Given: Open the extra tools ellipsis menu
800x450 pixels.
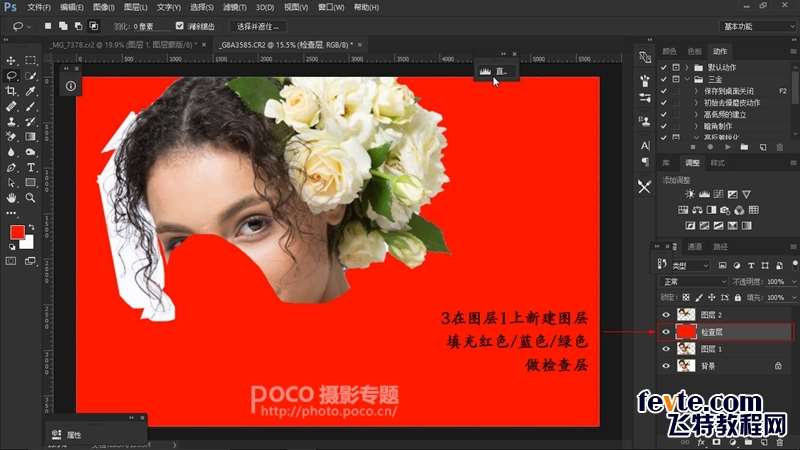Looking at the screenshot, I should click(x=11, y=213).
